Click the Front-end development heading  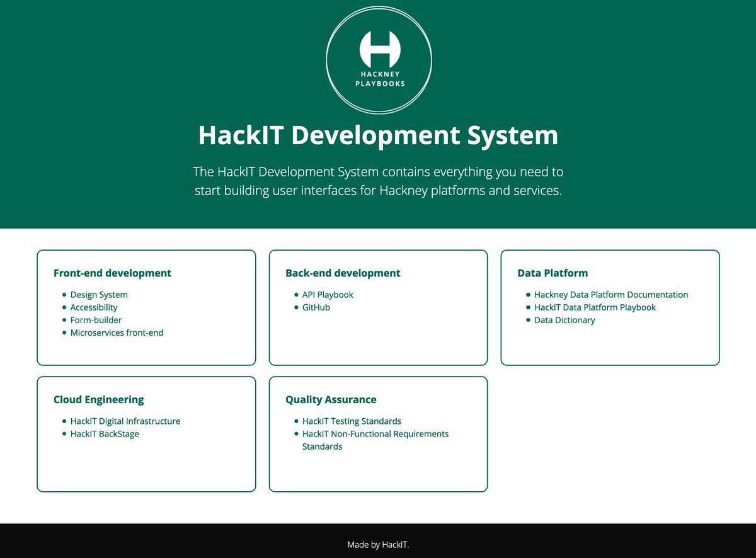click(112, 273)
